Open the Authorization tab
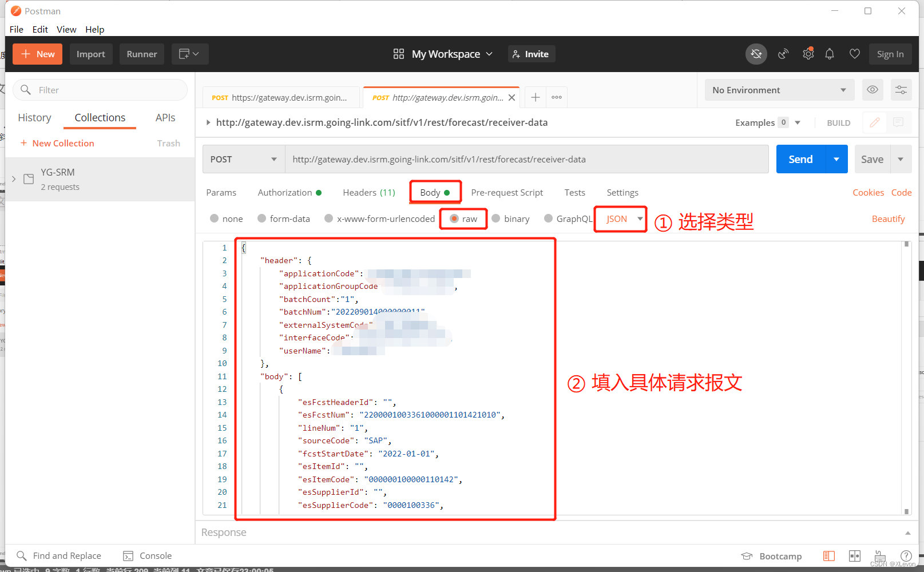The width and height of the screenshot is (924, 572). [x=290, y=192]
